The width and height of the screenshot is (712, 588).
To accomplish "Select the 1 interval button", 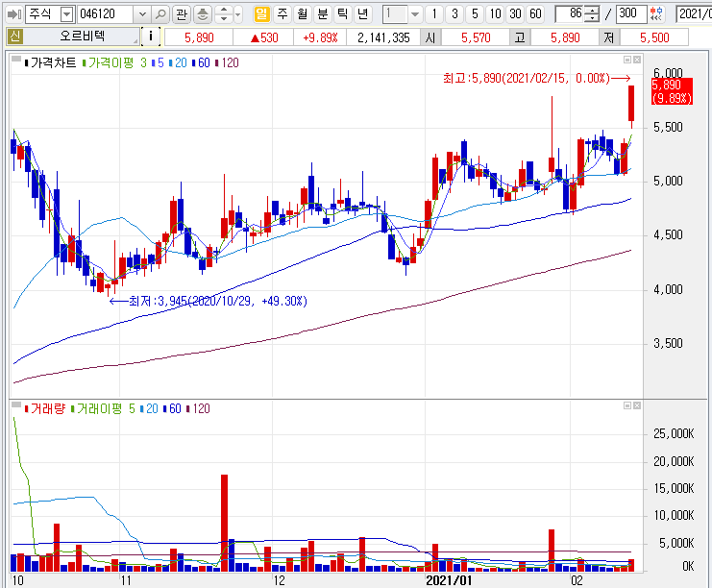I will pos(434,14).
